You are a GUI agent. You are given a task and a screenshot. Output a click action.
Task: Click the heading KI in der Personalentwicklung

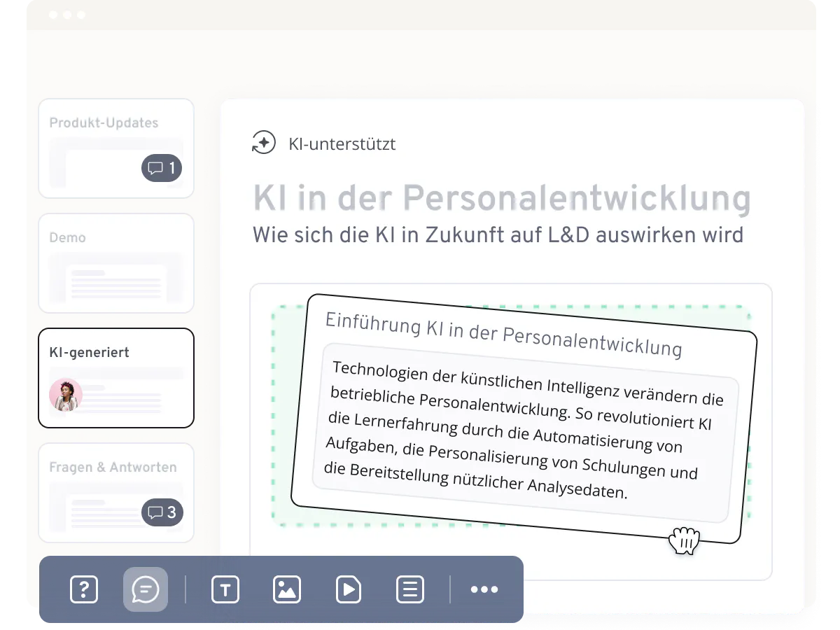(501, 198)
